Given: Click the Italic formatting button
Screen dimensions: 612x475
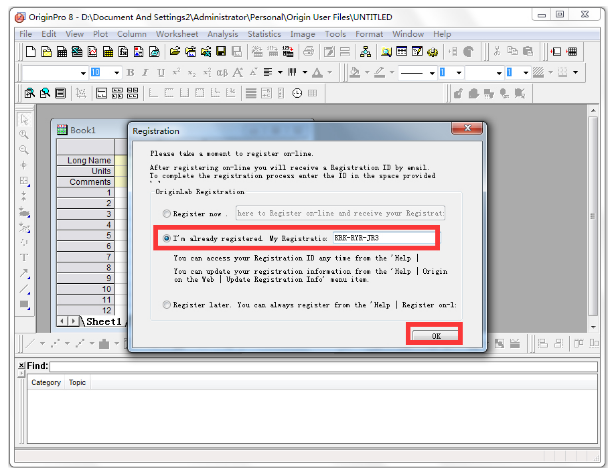Looking at the screenshot, I should click(x=145, y=73).
